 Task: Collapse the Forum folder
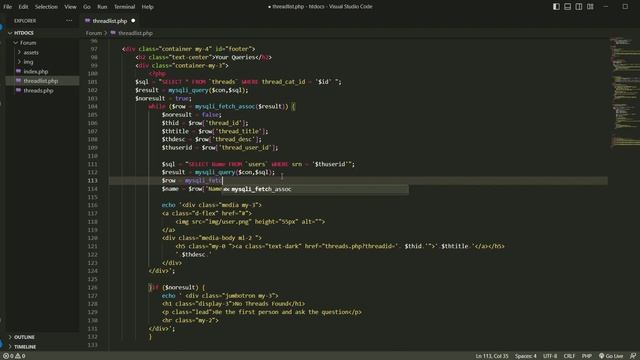(x=16, y=42)
